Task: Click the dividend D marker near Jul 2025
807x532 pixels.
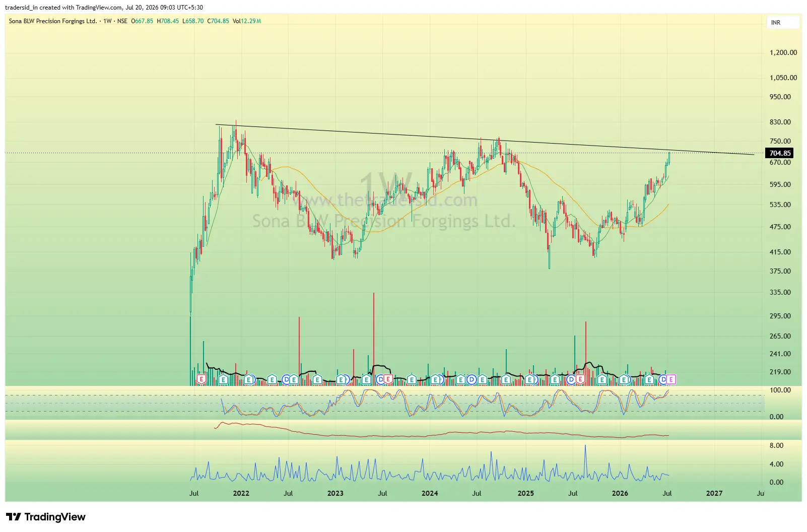Action: 571,379
